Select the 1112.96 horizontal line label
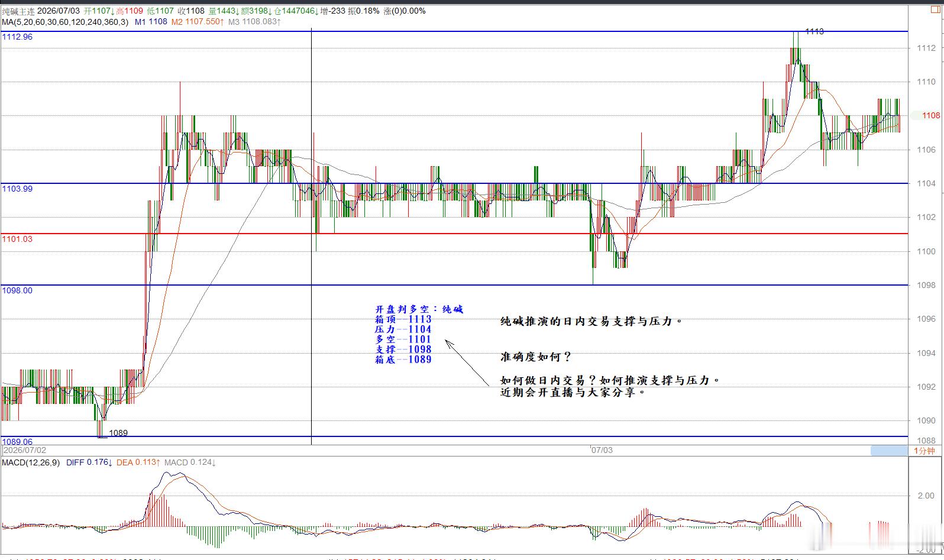The height and width of the screenshot is (560, 944). (18, 37)
